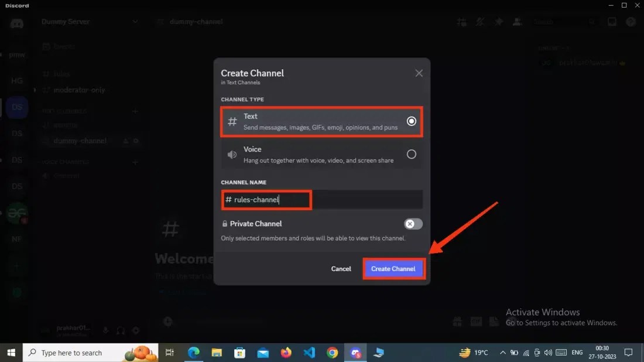Image resolution: width=644 pixels, height=362 pixels.
Task: Open User Settings via the gear icon
Action: (x=135, y=331)
